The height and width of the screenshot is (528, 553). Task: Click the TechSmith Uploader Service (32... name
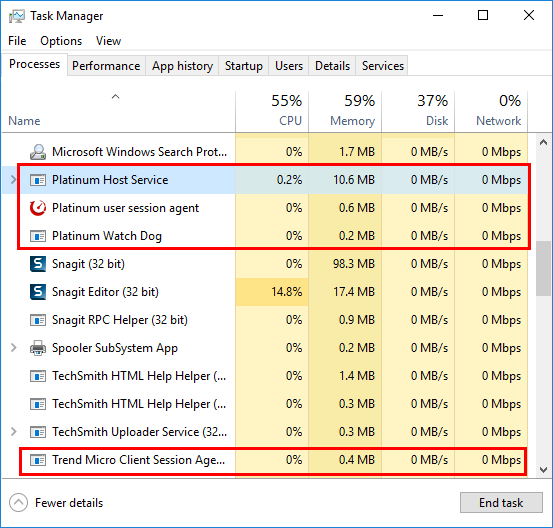click(139, 432)
